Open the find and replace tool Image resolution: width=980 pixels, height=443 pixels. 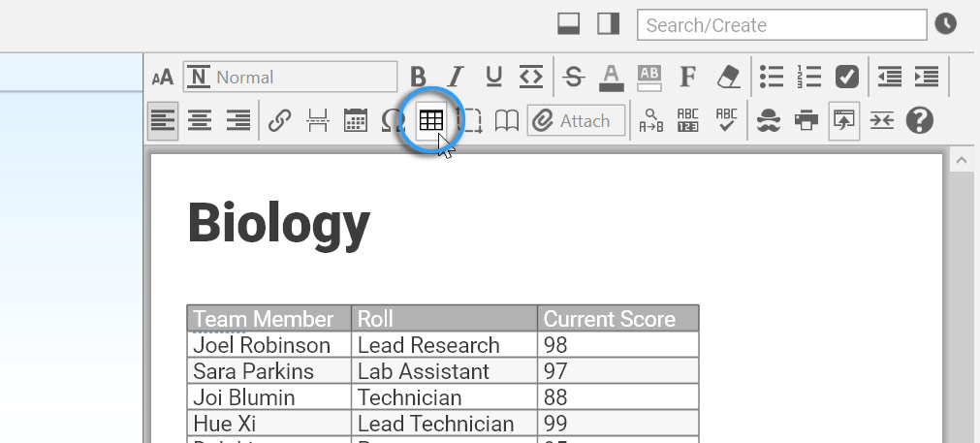click(x=651, y=121)
